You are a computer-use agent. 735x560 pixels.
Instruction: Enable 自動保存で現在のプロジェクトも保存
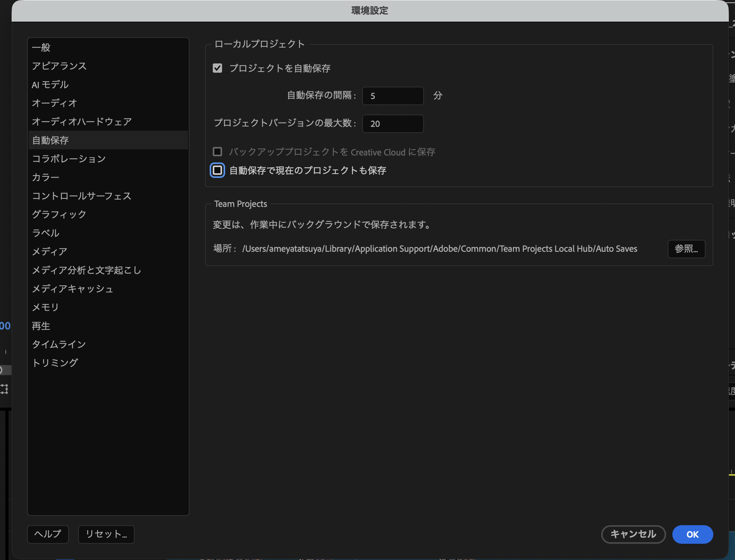[x=217, y=170]
